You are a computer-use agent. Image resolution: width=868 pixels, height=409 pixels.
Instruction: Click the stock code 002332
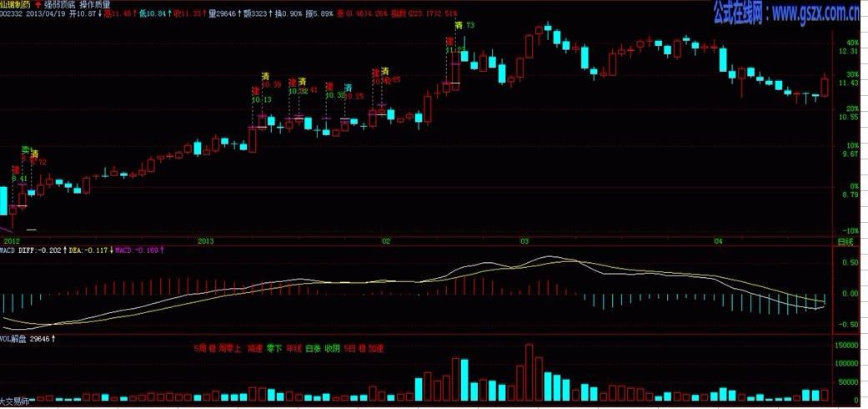point(12,13)
